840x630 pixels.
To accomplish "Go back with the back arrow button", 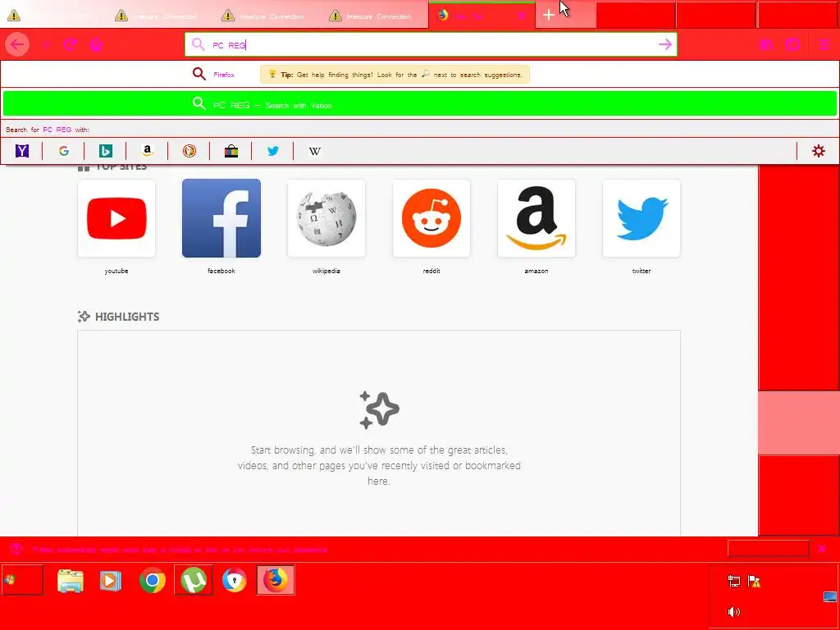I will coord(17,44).
